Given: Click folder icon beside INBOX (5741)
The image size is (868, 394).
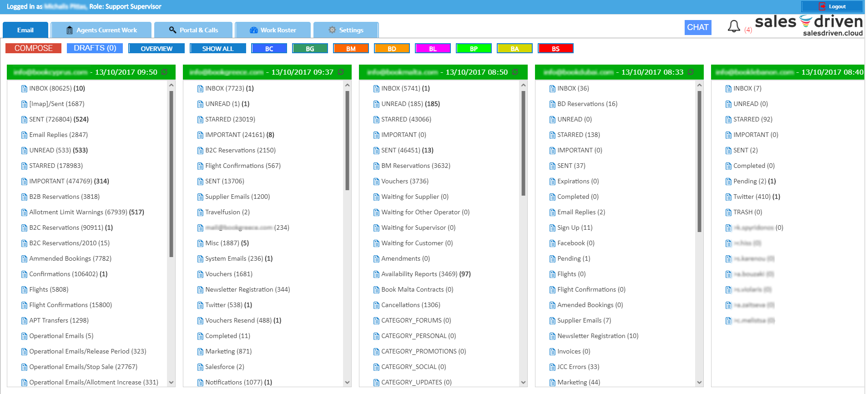Looking at the screenshot, I should click(x=376, y=89).
